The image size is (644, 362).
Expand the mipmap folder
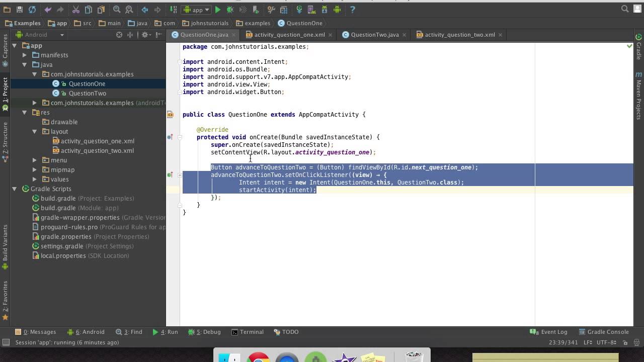click(34, 169)
